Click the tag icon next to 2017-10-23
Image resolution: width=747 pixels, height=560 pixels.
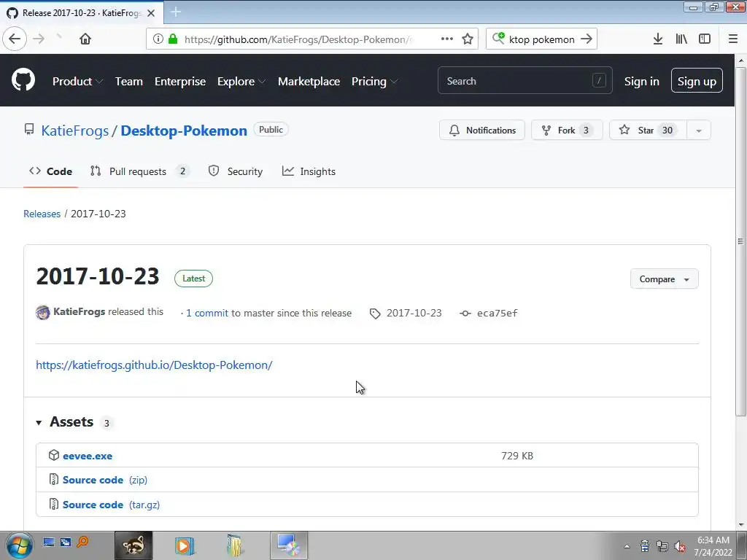click(375, 314)
